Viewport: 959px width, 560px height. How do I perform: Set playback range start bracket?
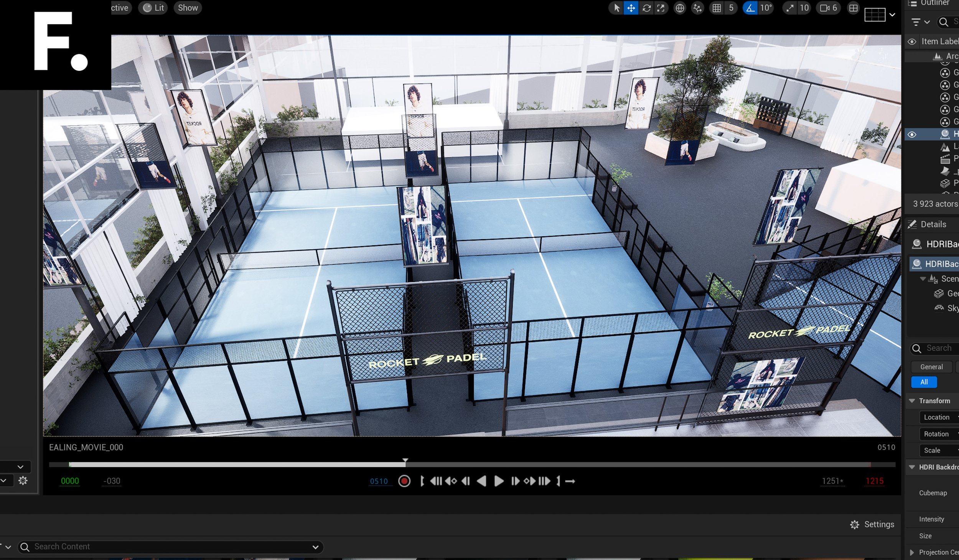pyautogui.click(x=422, y=481)
